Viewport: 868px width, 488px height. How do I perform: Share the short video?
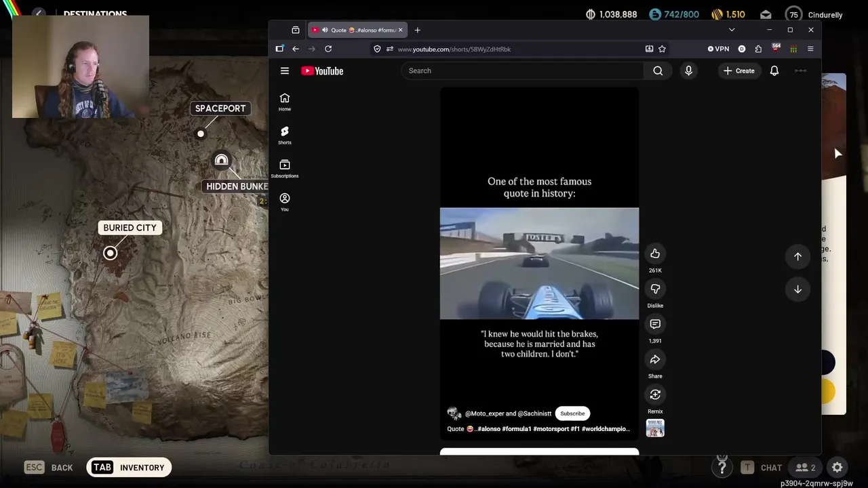coord(655,359)
